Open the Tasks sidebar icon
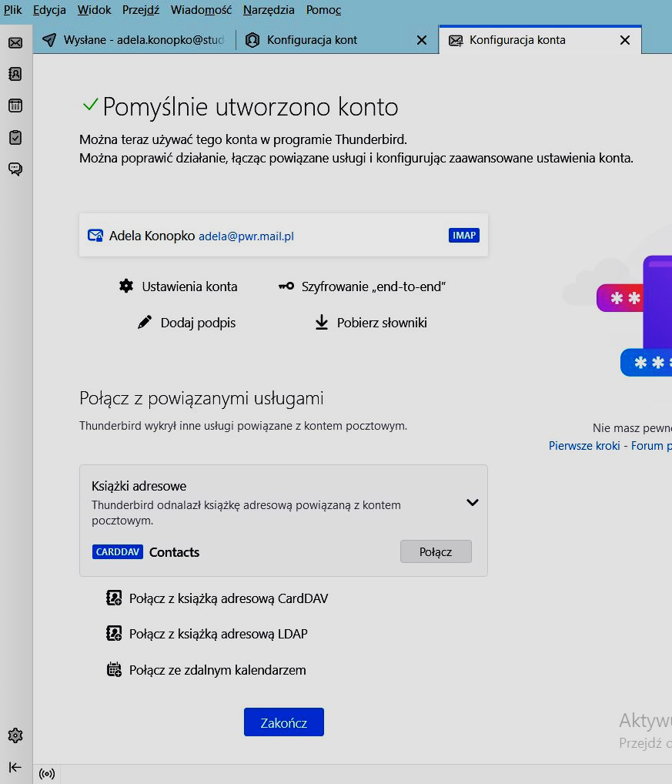Screen dimensions: 672x784 click(x=15, y=137)
